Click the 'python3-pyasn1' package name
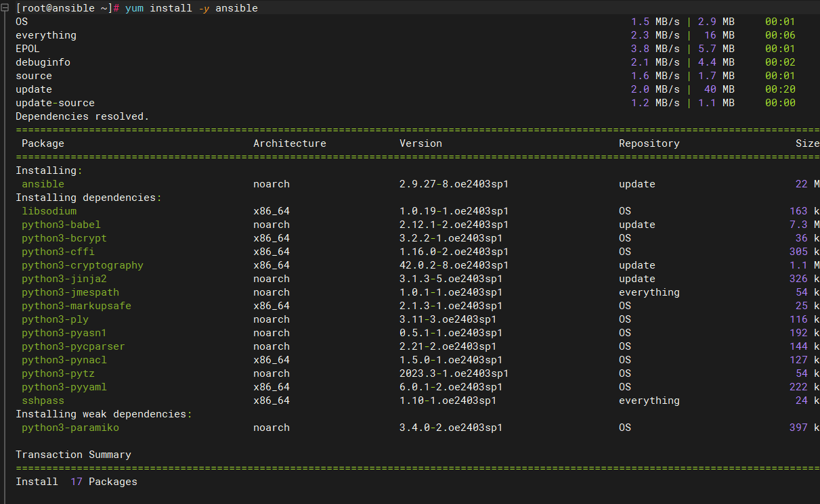The height and width of the screenshot is (504, 820). 64,333
